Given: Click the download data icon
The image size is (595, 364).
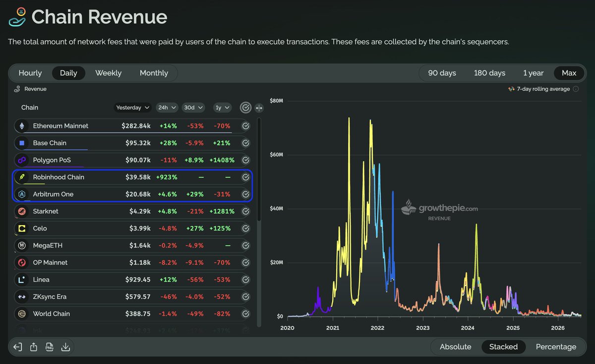Looking at the screenshot, I should tap(65, 347).
